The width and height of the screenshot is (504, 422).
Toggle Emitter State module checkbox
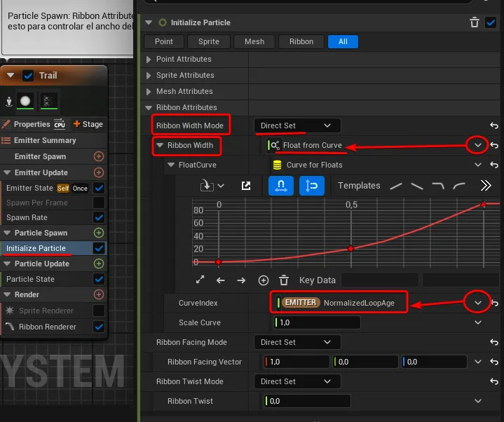click(x=99, y=188)
